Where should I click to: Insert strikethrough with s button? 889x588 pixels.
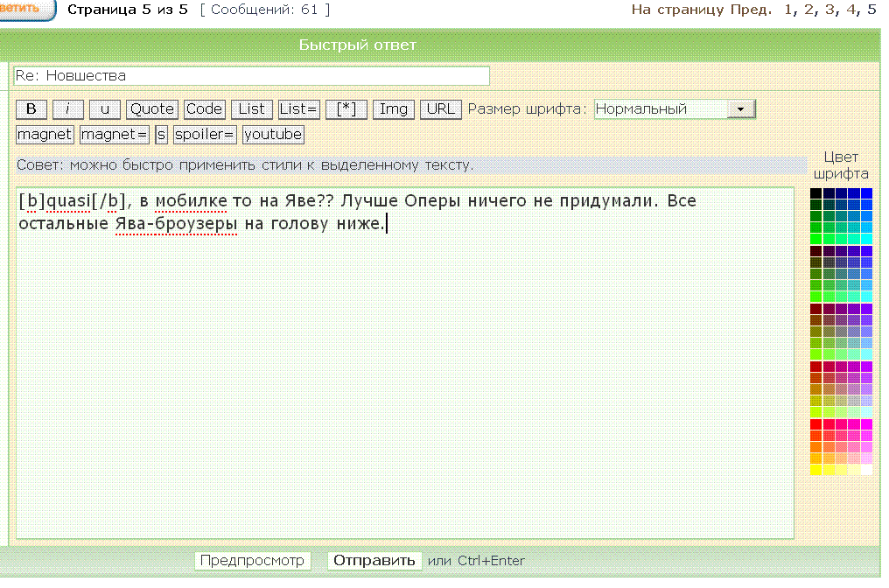click(x=162, y=135)
